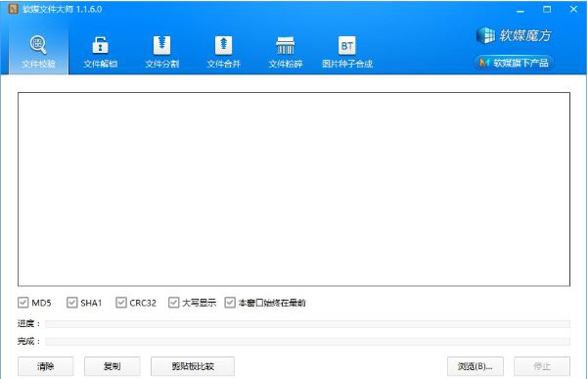Image resolution: width=588 pixels, height=379 pixels.
Task: Click the 剪贴板比较 clipboard compare button
Action: click(x=193, y=366)
